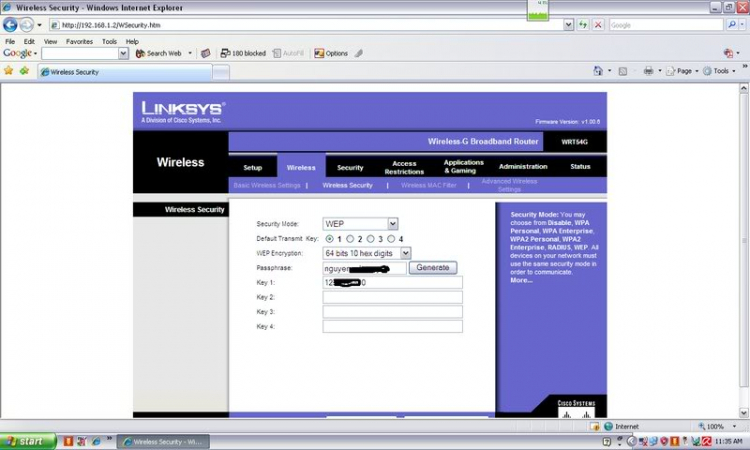
Task: Select Default Transmit Key 1
Action: point(330,239)
